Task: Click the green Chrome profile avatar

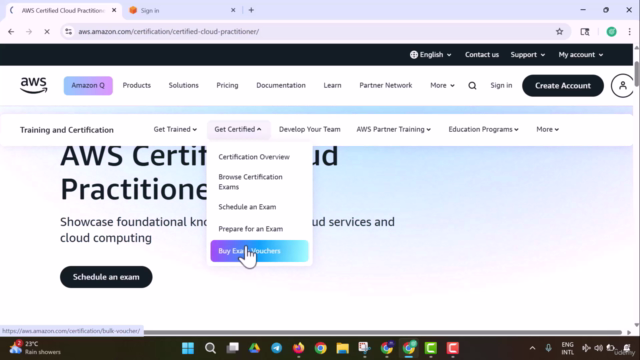Action: coord(611,31)
